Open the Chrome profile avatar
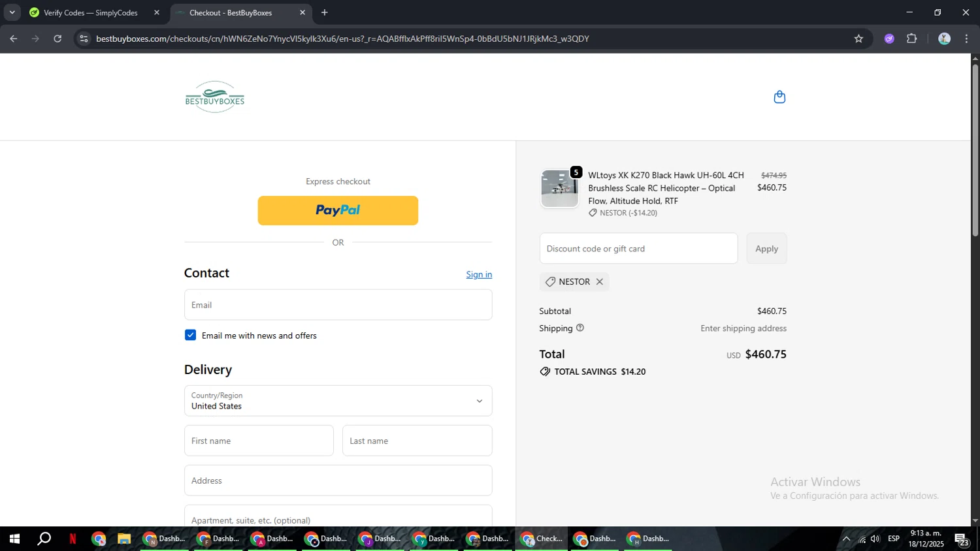 (x=944, y=39)
